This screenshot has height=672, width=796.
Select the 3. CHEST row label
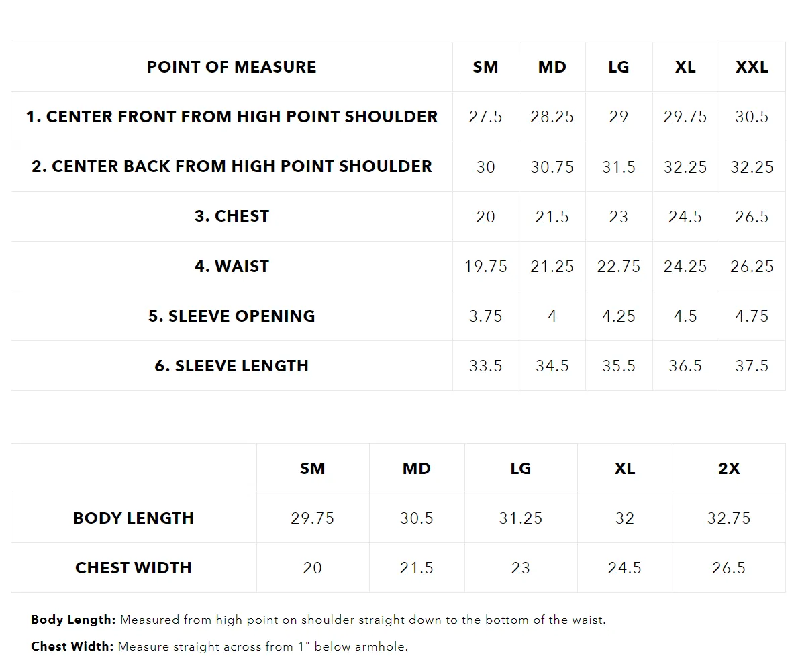[x=232, y=216]
